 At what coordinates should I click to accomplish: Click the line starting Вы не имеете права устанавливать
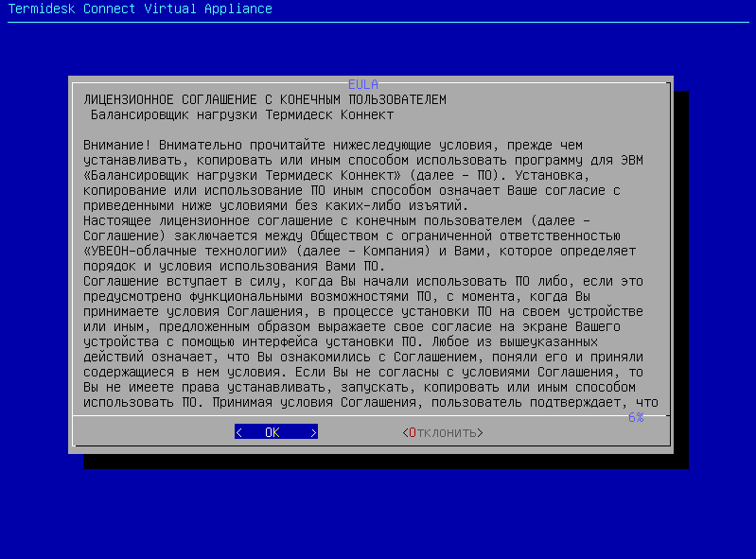pyautogui.click(x=360, y=387)
